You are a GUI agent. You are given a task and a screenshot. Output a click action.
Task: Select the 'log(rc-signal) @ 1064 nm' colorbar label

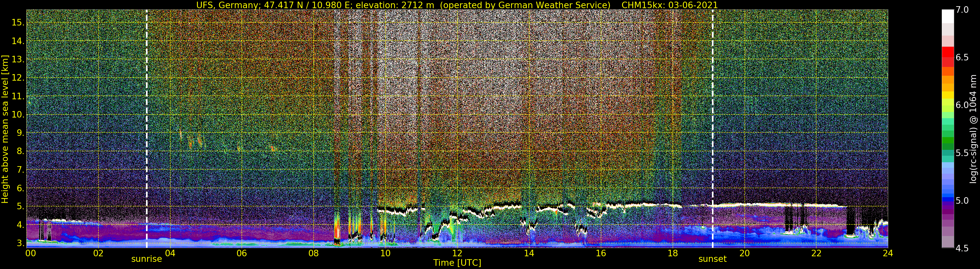coord(973,128)
